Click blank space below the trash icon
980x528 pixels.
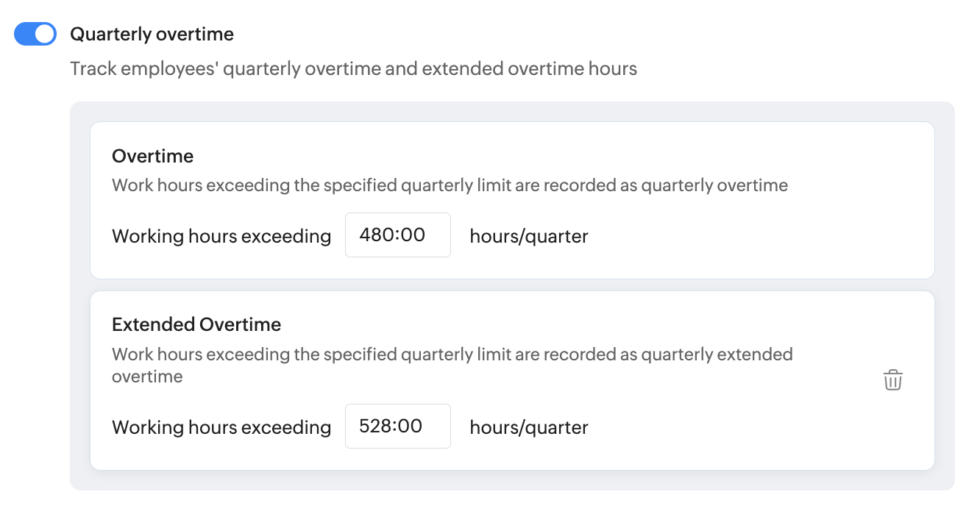[x=892, y=434]
